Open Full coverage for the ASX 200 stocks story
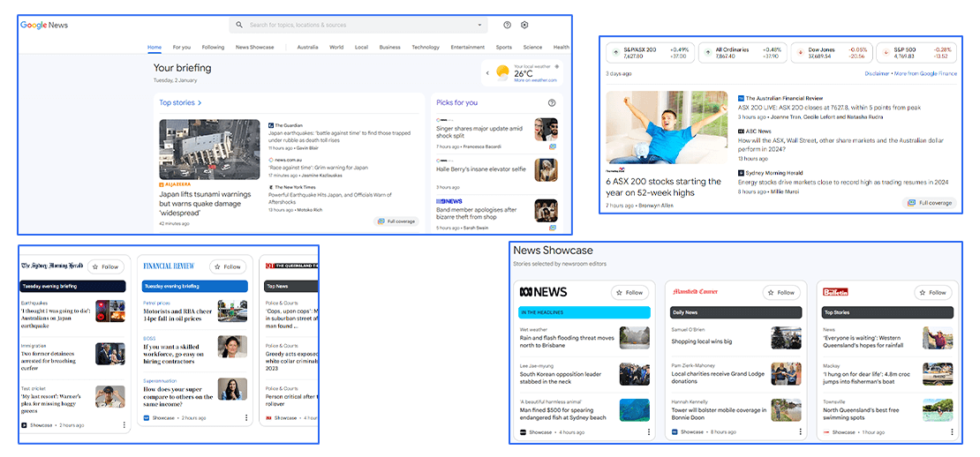The height and width of the screenshot is (457, 980). (930, 203)
